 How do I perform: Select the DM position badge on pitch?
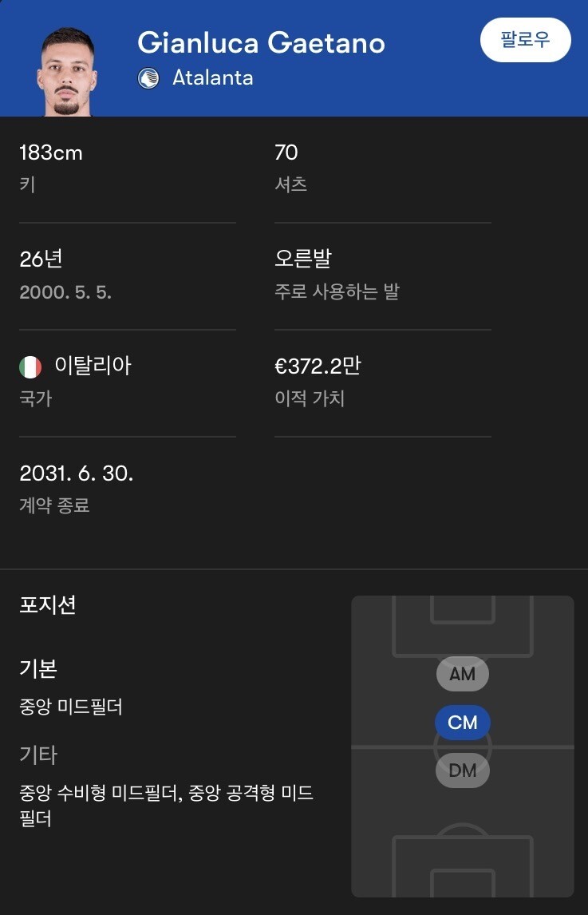(x=463, y=770)
